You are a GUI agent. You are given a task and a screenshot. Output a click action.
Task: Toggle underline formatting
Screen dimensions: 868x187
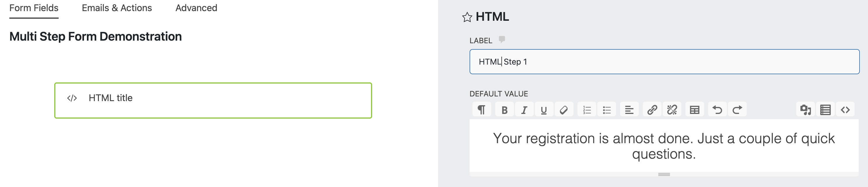pos(543,109)
